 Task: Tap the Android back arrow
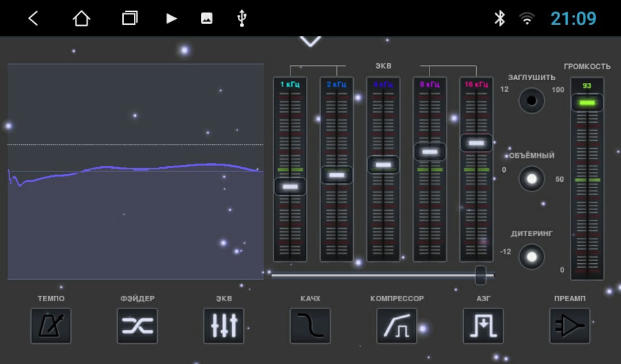(33, 18)
